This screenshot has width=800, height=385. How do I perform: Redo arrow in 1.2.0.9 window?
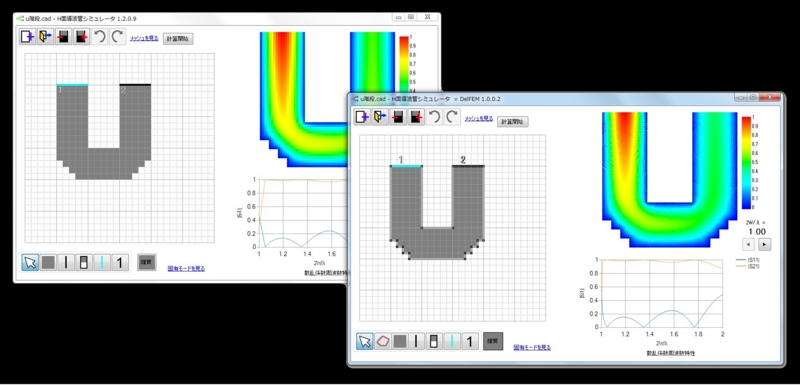pyautogui.click(x=117, y=37)
